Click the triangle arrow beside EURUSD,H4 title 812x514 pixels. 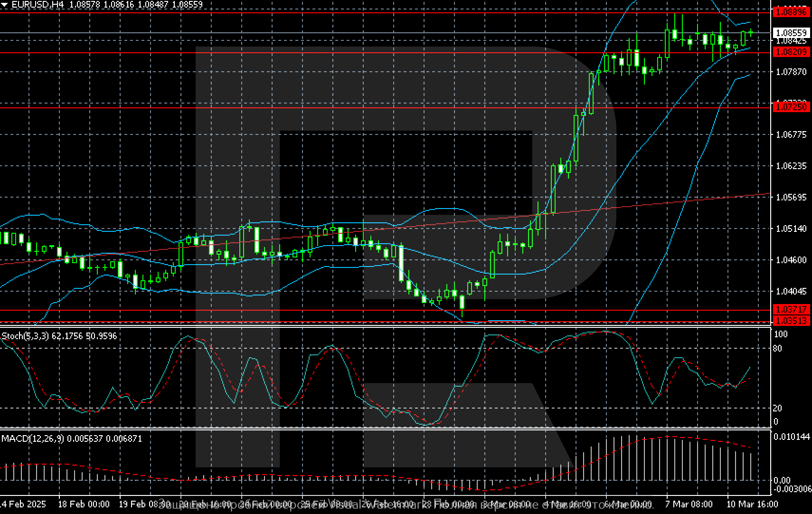[4, 5]
